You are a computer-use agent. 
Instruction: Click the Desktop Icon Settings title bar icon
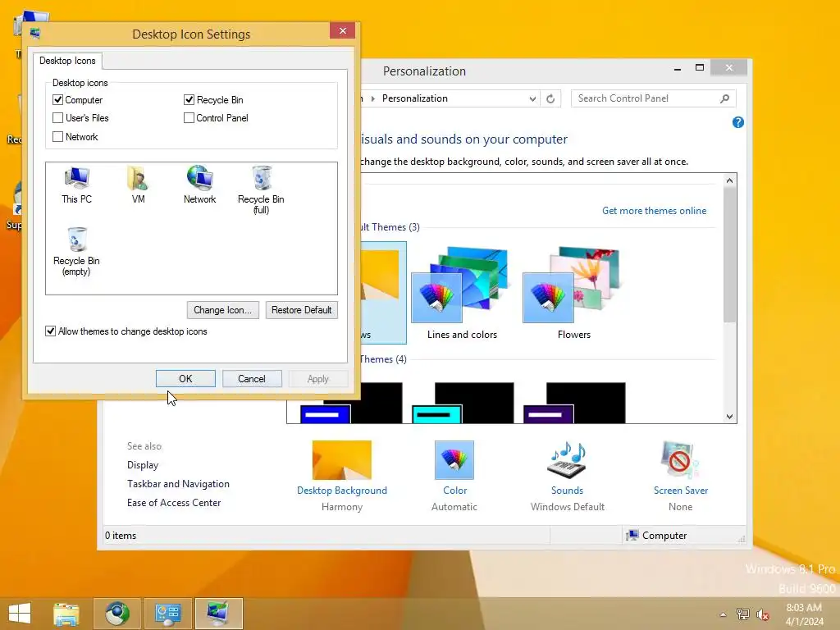pyautogui.click(x=35, y=34)
